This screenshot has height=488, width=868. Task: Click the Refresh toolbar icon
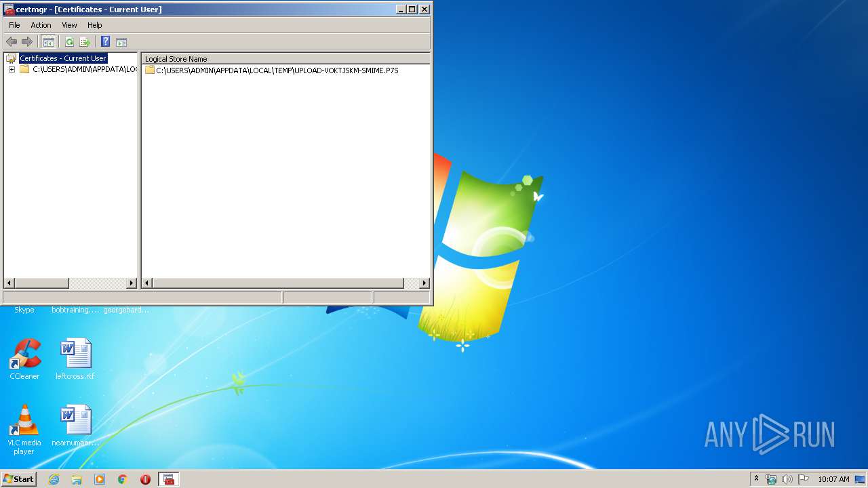[69, 41]
